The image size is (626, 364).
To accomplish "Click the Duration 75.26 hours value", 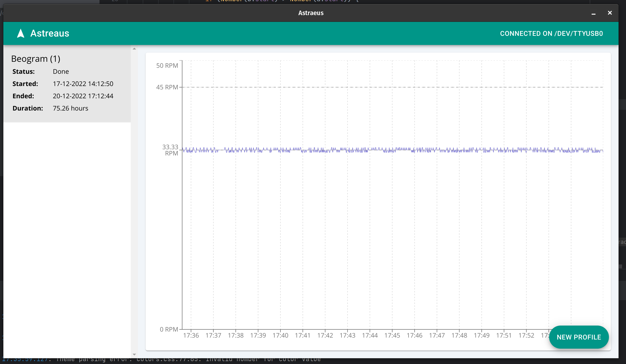I will (71, 108).
